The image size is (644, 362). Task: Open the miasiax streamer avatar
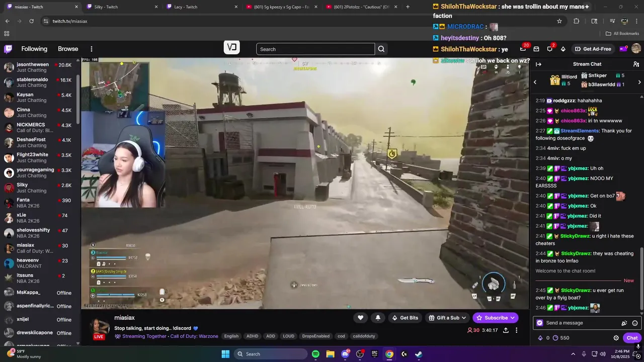pyautogui.click(x=99, y=327)
